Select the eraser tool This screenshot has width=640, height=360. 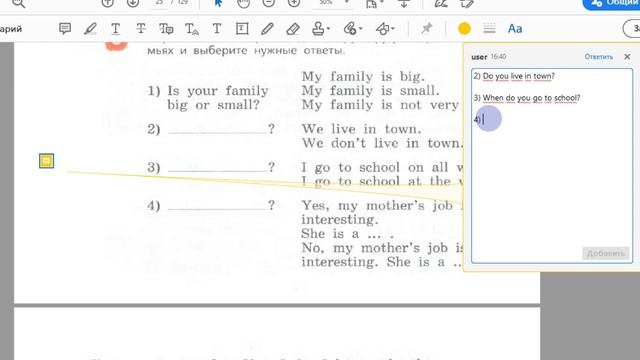pos(293,29)
